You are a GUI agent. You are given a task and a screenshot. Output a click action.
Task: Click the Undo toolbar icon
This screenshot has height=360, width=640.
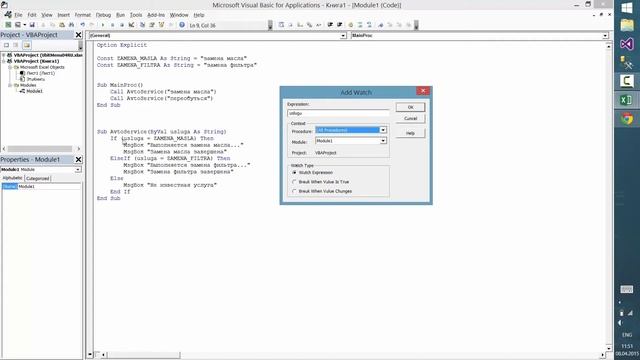82,25
